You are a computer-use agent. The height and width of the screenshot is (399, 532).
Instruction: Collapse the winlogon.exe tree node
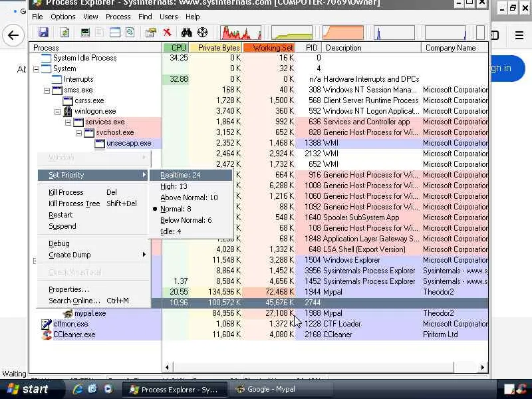pyautogui.click(x=57, y=112)
